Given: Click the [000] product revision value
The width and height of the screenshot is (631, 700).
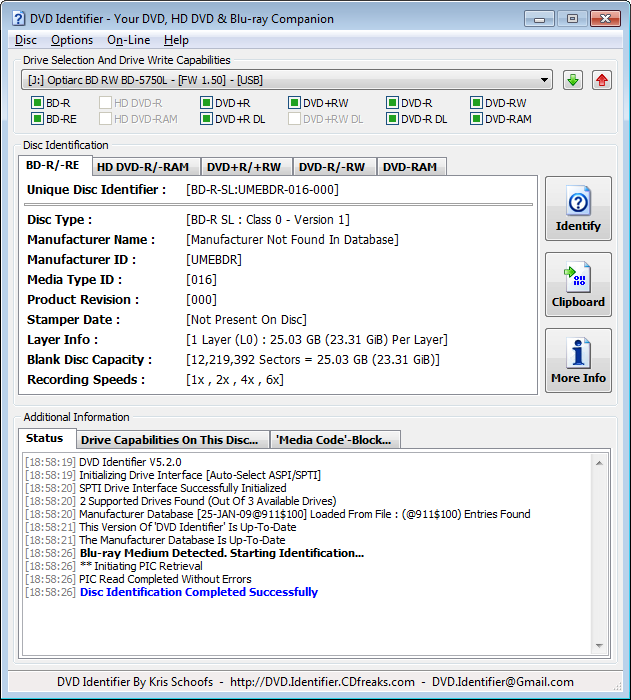Looking at the screenshot, I should click(x=201, y=300).
